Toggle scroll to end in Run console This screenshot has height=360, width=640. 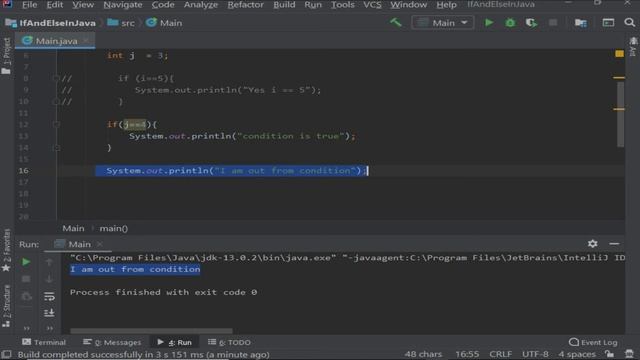pos(49,313)
